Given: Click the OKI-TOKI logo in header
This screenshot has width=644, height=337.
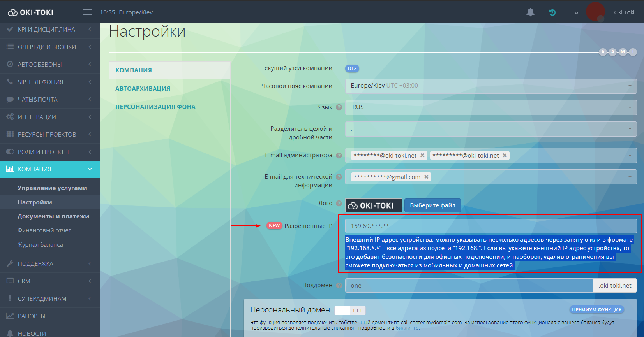Looking at the screenshot, I should point(30,12).
